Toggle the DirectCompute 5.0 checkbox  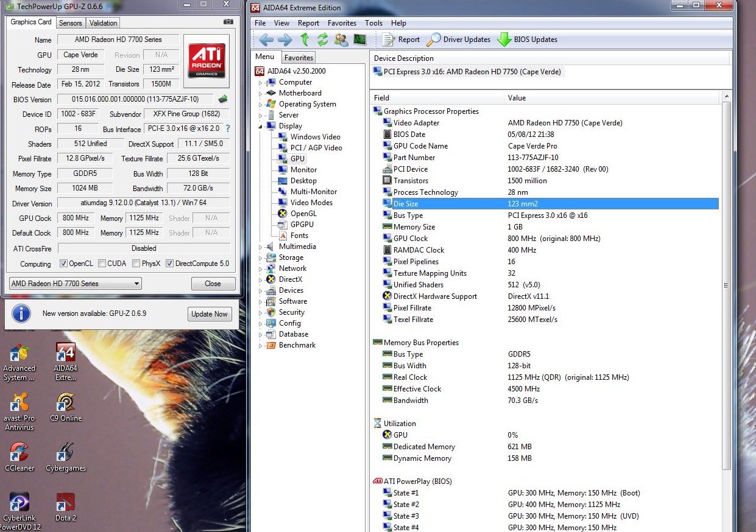pyautogui.click(x=169, y=264)
